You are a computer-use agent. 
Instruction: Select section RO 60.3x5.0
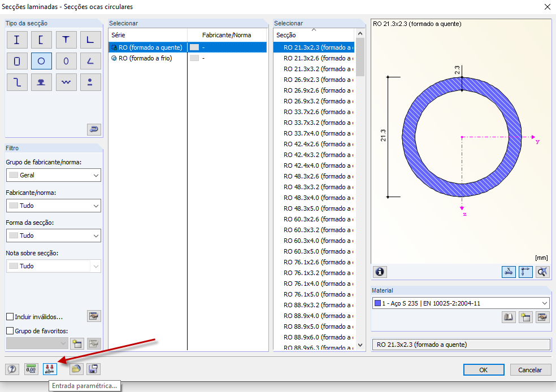click(314, 251)
